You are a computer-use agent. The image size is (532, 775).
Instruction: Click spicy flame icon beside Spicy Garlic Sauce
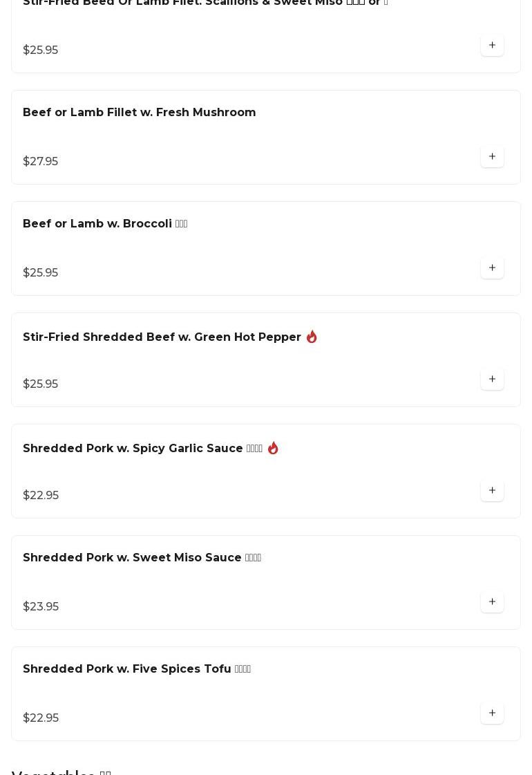click(273, 448)
